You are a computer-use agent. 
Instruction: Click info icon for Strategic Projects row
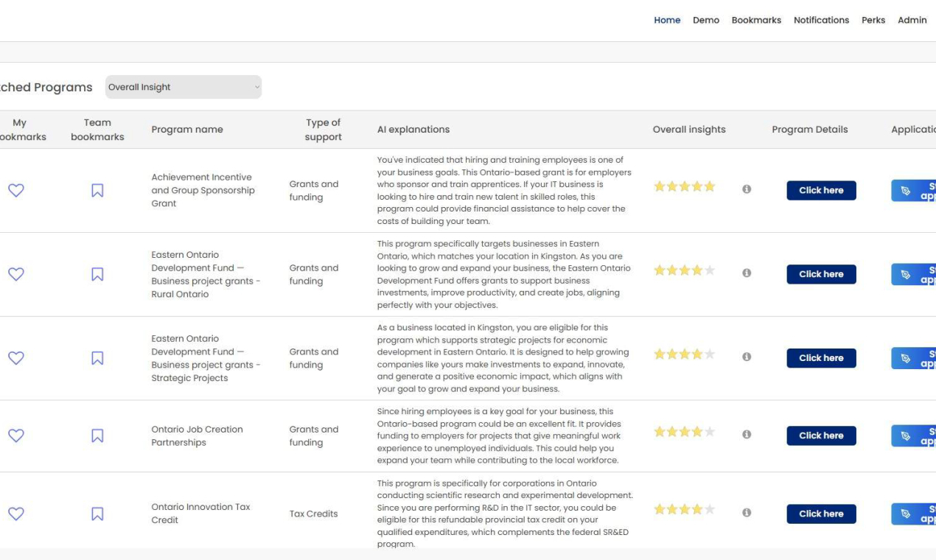747,357
